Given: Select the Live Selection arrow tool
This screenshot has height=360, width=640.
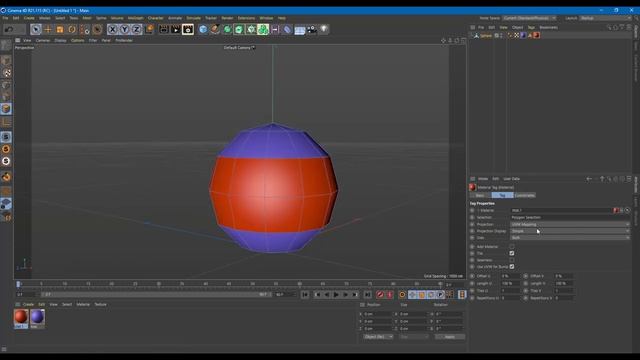Looking at the screenshot, I should click(x=36, y=29).
